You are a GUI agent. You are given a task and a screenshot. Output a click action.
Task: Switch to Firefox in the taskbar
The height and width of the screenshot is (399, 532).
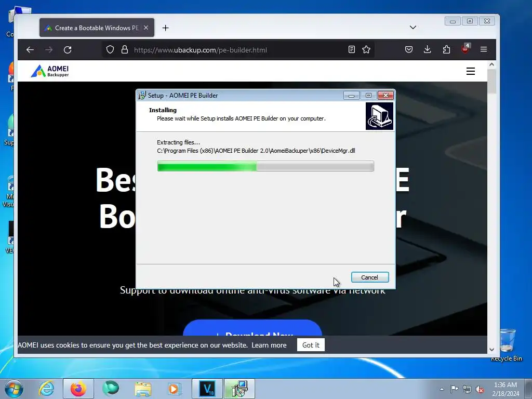[x=78, y=389]
